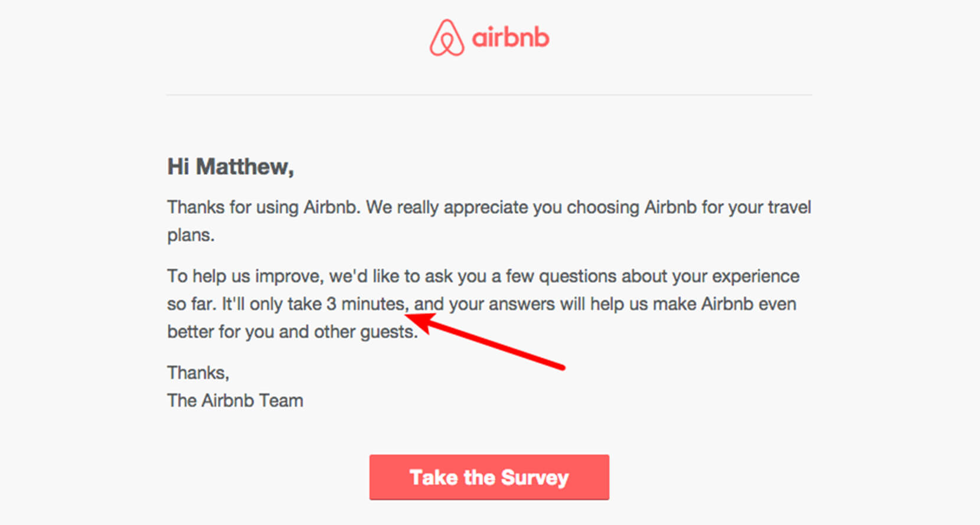Select the word "experience" in the paragraph

point(756,276)
